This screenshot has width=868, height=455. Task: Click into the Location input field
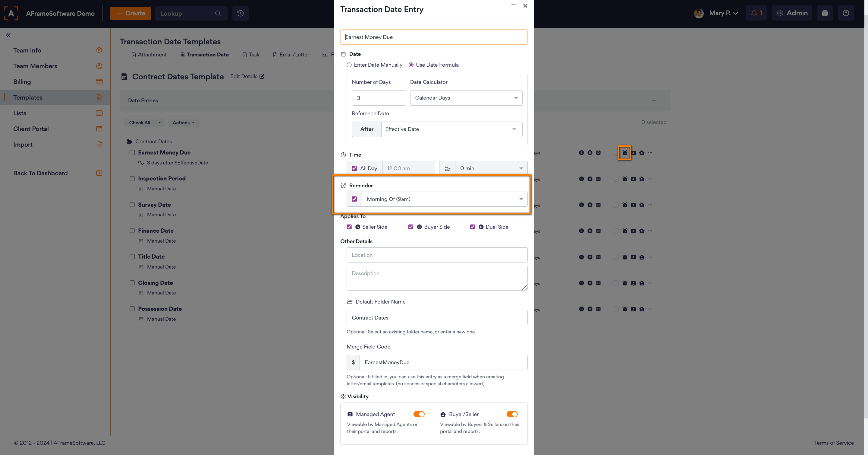pyautogui.click(x=437, y=255)
